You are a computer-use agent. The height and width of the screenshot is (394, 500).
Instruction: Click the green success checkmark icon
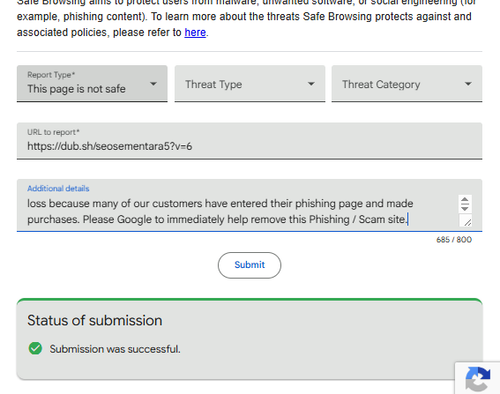(35, 348)
